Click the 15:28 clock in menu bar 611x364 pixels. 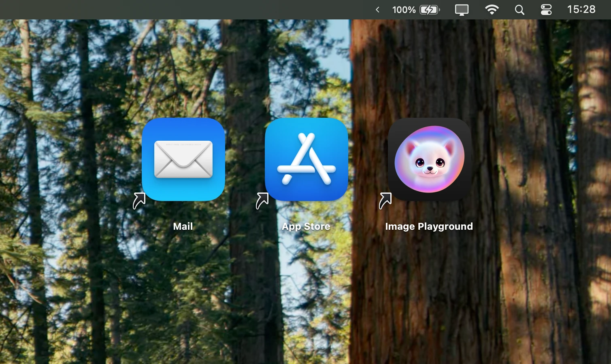[x=581, y=9]
